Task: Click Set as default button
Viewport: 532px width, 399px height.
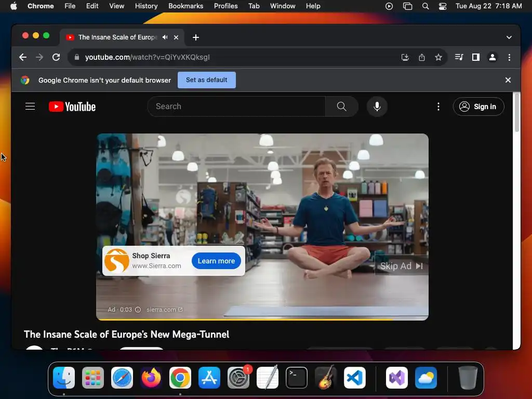Action: tap(207, 80)
